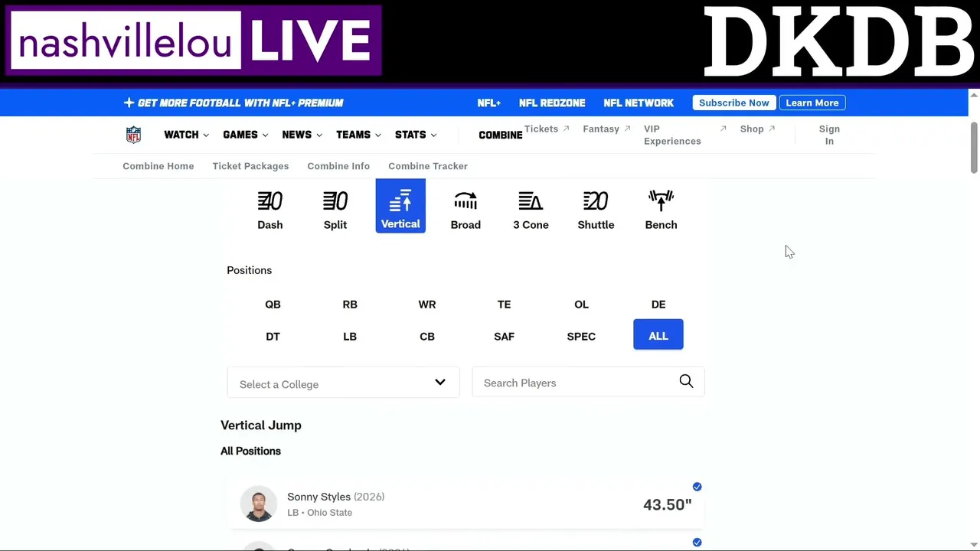Click the Learn More button
Screen dimensions: 980x551
coord(812,103)
